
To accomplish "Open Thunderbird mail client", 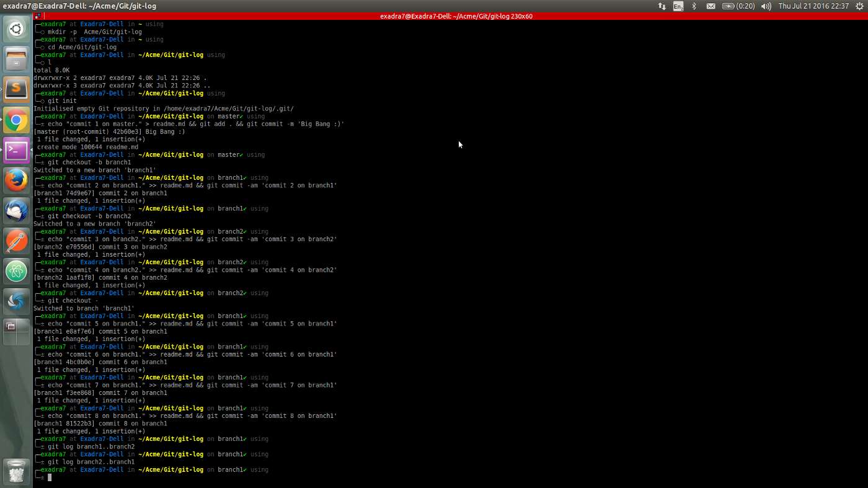I will coord(15,210).
